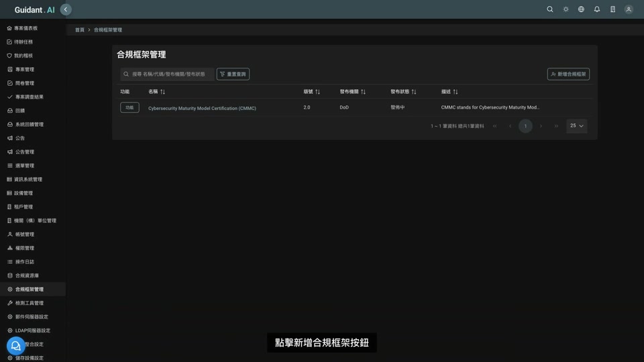This screenshot has height=362, width=644.
Task: Select the DoD cell
Action: [x=344, y=107]
